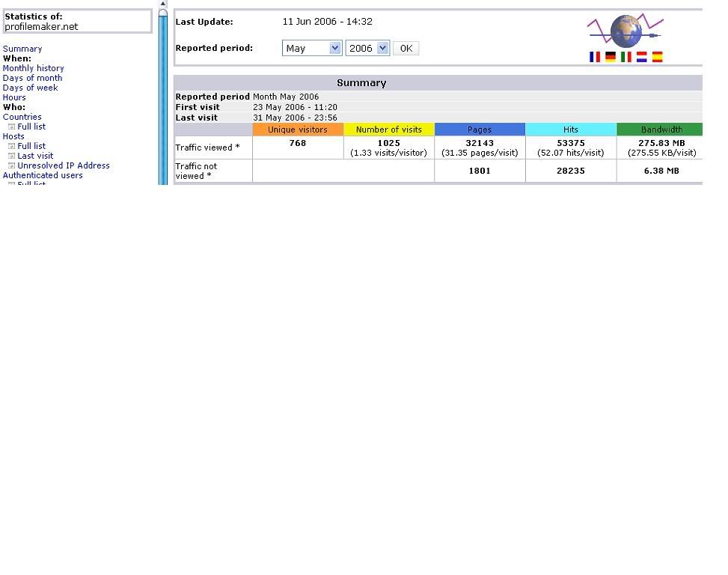Switch language with the Italian flag
Viewport: 728px width, 575px height.
[x=625, y=57]
